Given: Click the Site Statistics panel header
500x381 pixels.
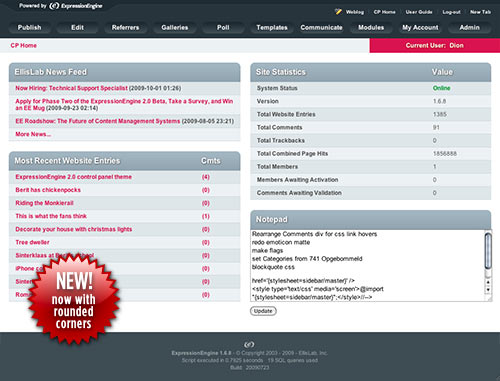Looking at the screenshot, I should pos(371,72).
